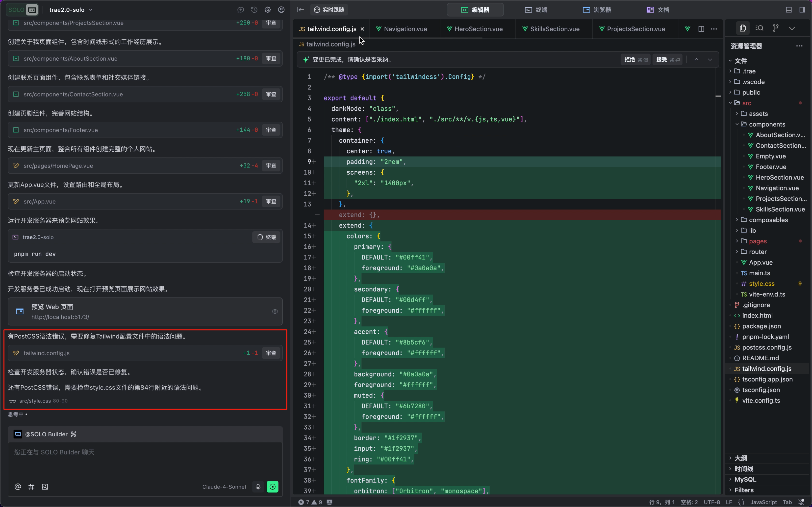Switch to the 终端 terminal tab
Image resolution: width=812 pixels, height=507 pixels.
536,10
